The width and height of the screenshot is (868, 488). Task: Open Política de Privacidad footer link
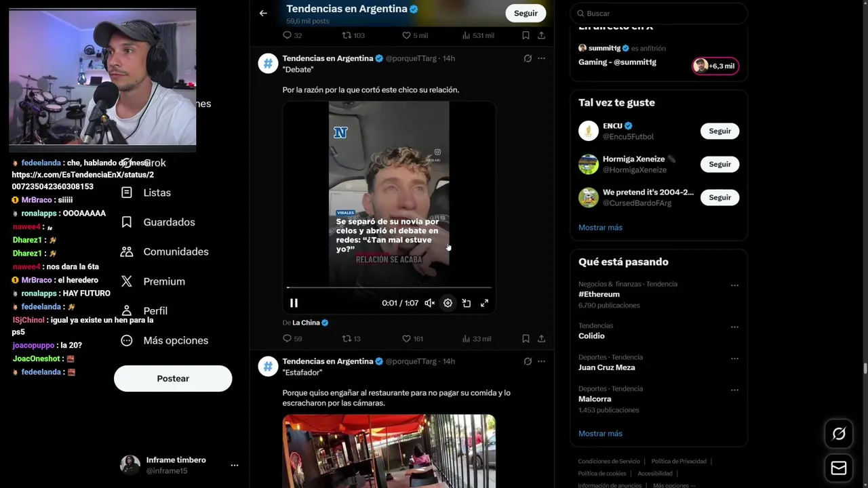[x=679, y=462]
